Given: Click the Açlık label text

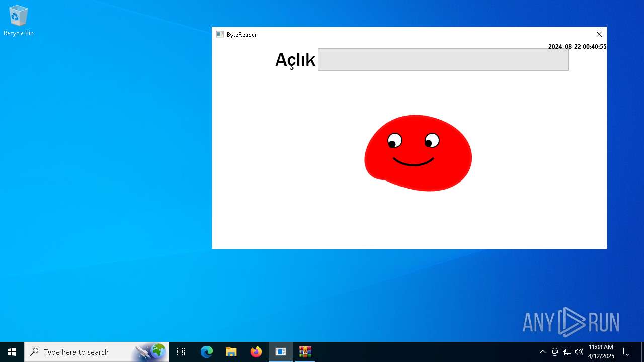Looking at the screenshot, I should (295, 60).
